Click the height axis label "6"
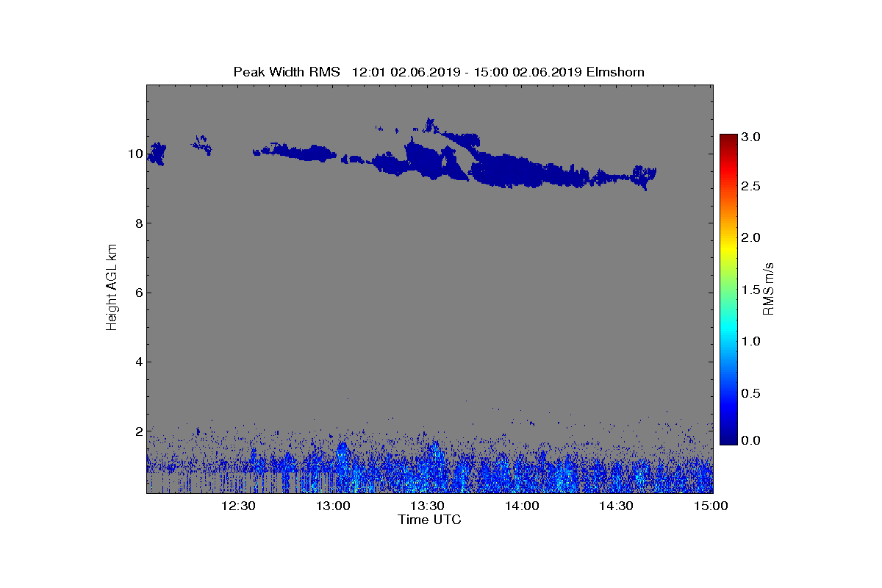 (138, 293)
